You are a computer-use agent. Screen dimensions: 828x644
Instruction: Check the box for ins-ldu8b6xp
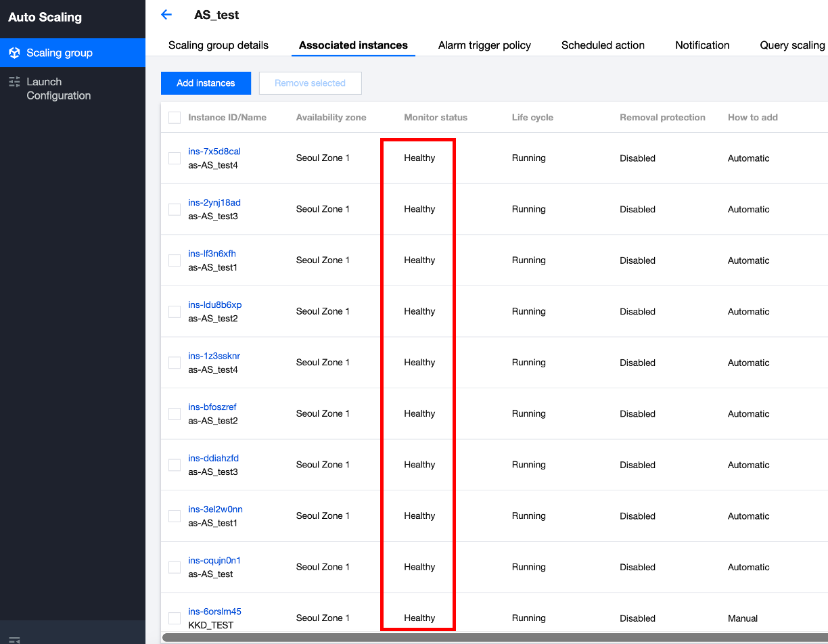click(x=175, y=312)
